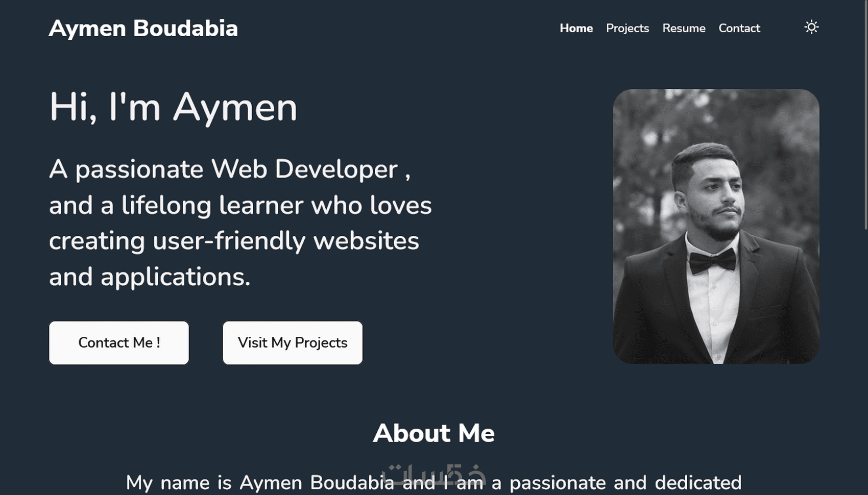Toggle light mode with the sun icon
The width and height of the screenshot is (868, 495).
tap(811, 27)
